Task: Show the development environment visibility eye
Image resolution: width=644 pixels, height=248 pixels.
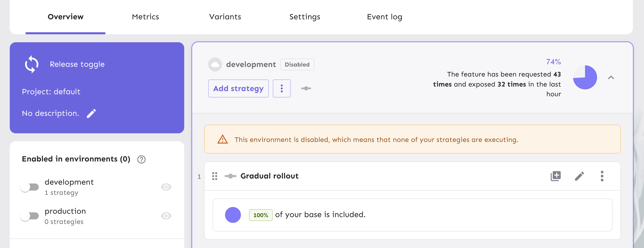Action: tap(167, 187)
